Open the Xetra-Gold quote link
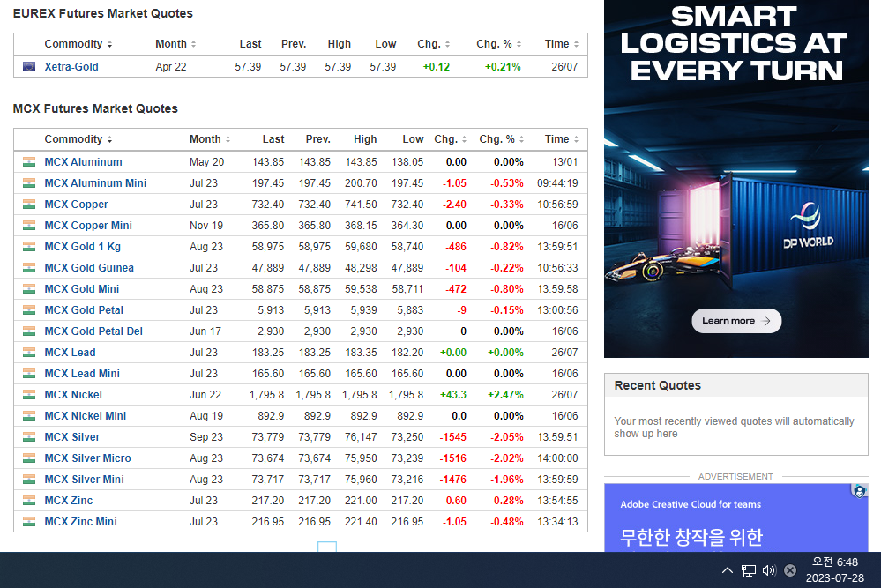The image size is (881, 588). (71, 67)
